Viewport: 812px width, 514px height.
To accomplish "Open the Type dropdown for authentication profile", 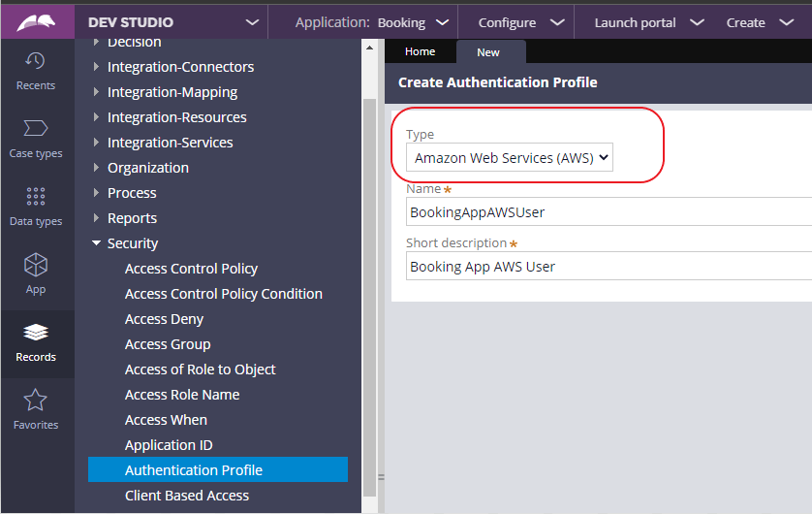I will tap(510, 157).
